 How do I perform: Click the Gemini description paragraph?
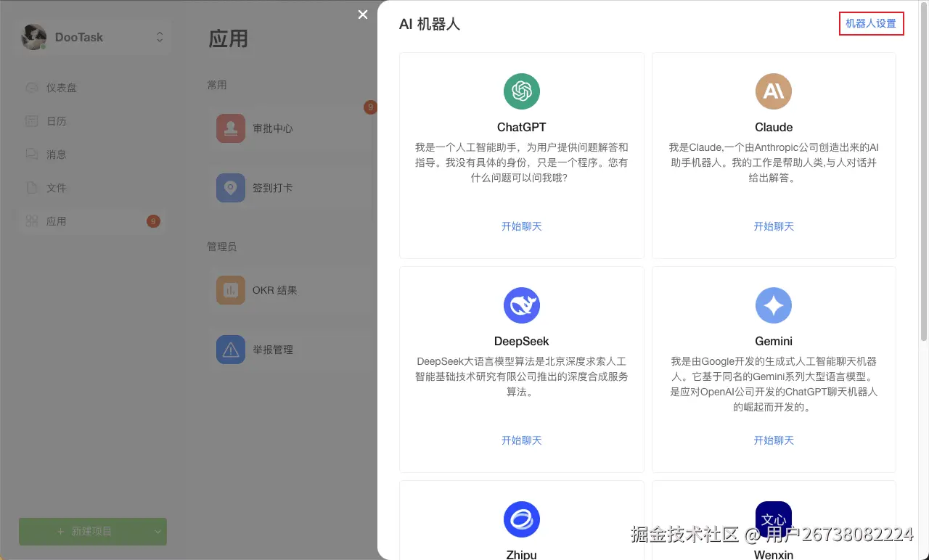(x=774, y=384)
